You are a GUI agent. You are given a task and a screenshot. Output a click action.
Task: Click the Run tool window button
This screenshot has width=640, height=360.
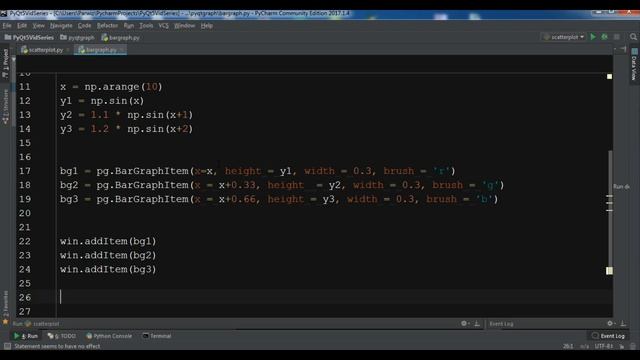pos(26,336)
